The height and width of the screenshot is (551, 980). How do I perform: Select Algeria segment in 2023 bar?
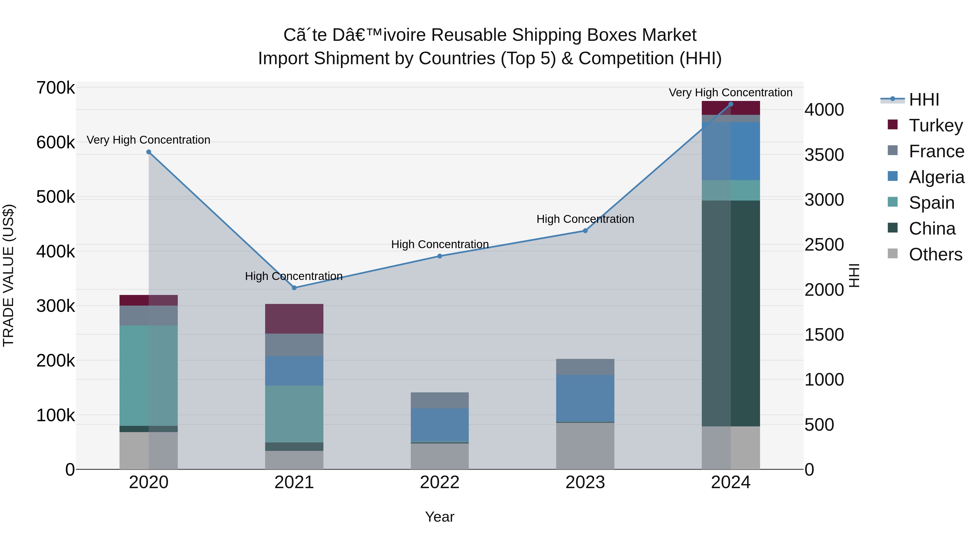click(585, 399)
